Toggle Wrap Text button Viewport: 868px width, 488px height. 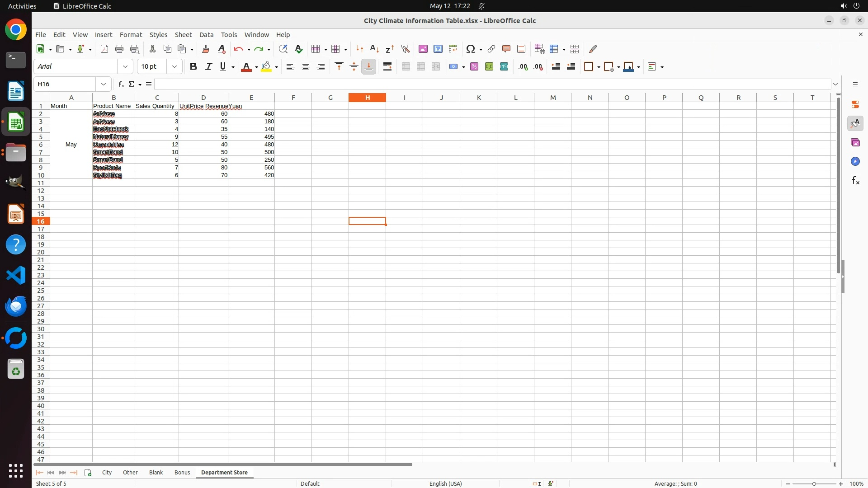[x=387, y=67]
